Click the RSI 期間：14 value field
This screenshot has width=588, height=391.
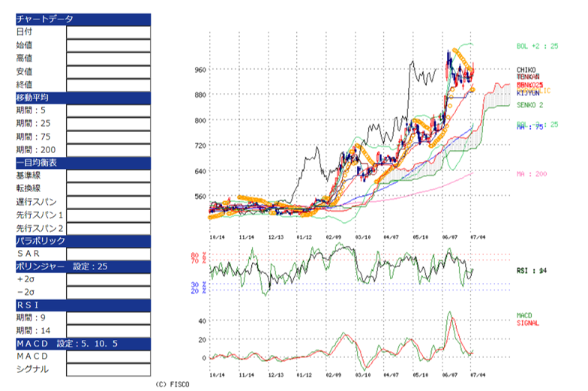pyautogui.click(x=108, y=331)
